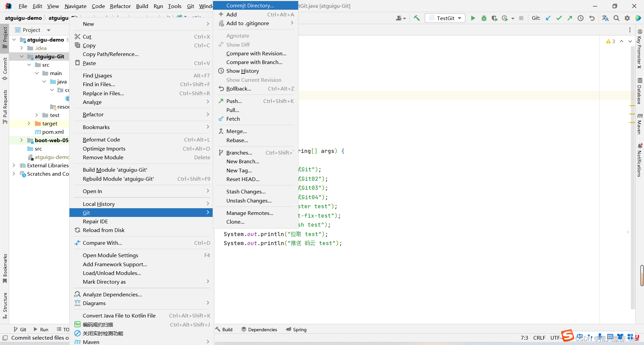Open IDE settings gear icon
644x345 pixels.
pos(627,18)
